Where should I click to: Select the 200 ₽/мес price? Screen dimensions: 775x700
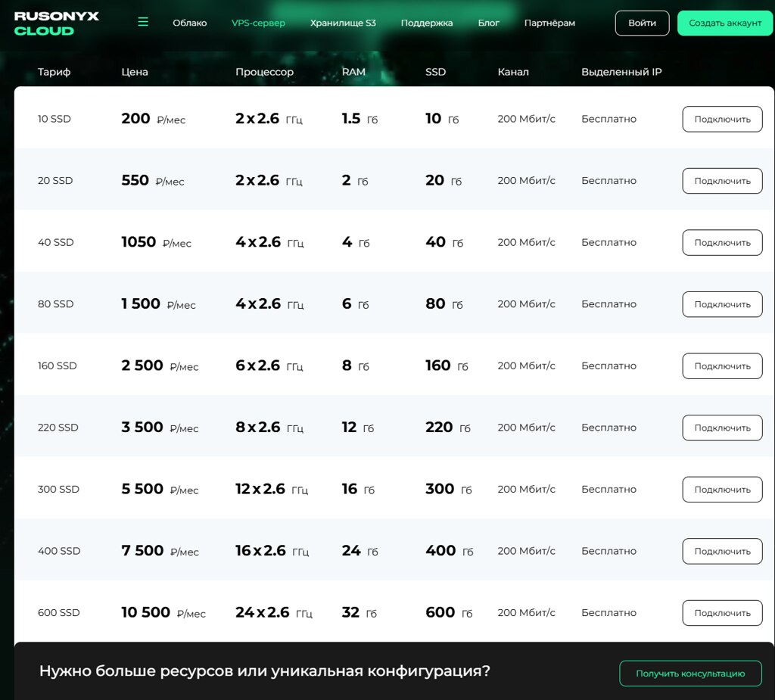tap(153, 119)
